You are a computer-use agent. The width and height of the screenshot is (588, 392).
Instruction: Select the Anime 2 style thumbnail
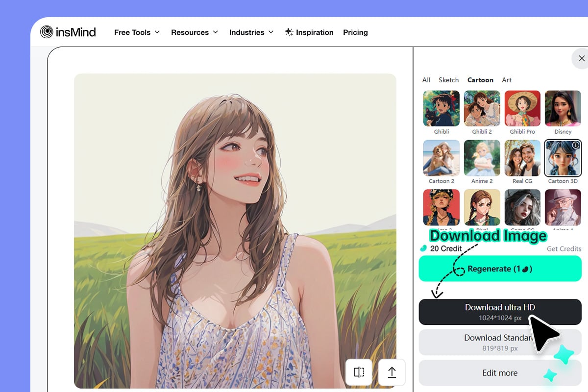(482, 158)
